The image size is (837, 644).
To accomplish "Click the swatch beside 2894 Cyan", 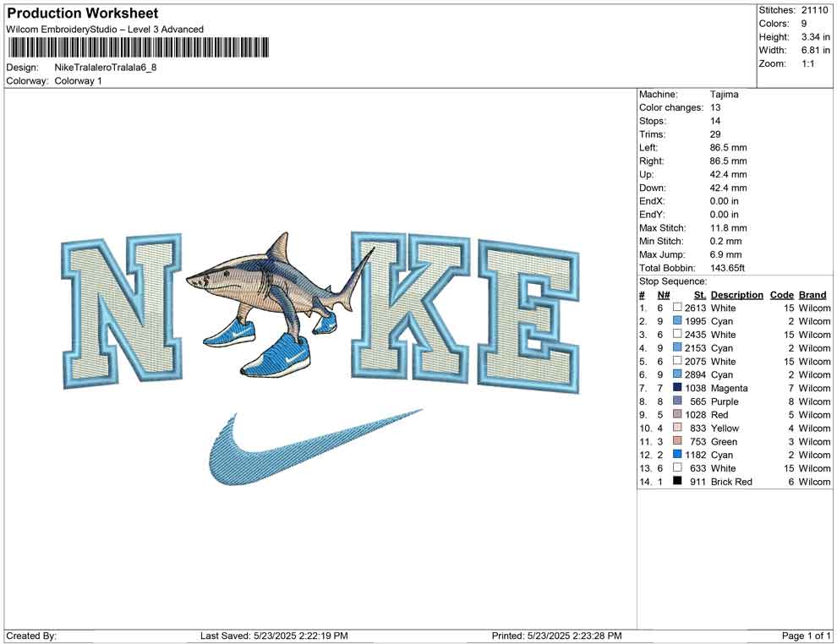I will 677,374.
